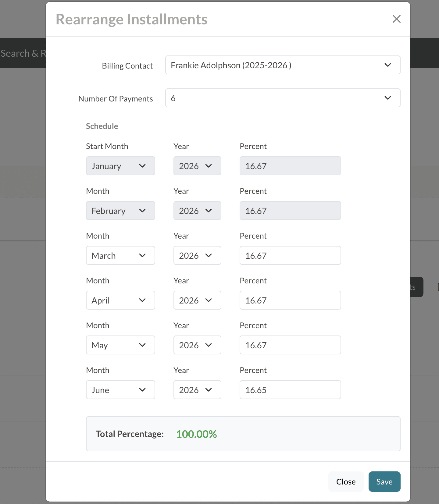Focus the percent field for May

pyautogui.click(x=290, y=345)
